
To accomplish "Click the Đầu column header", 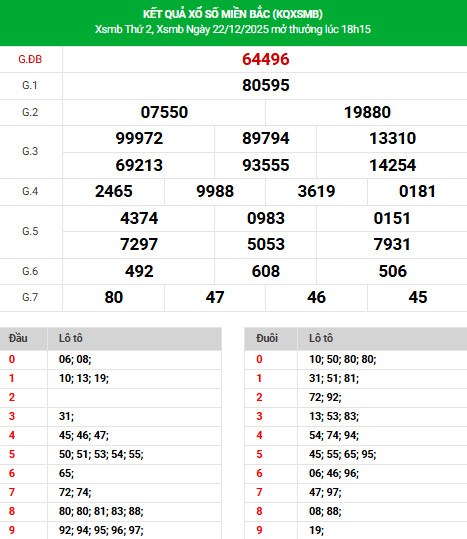I will click(x=18, y=338).
